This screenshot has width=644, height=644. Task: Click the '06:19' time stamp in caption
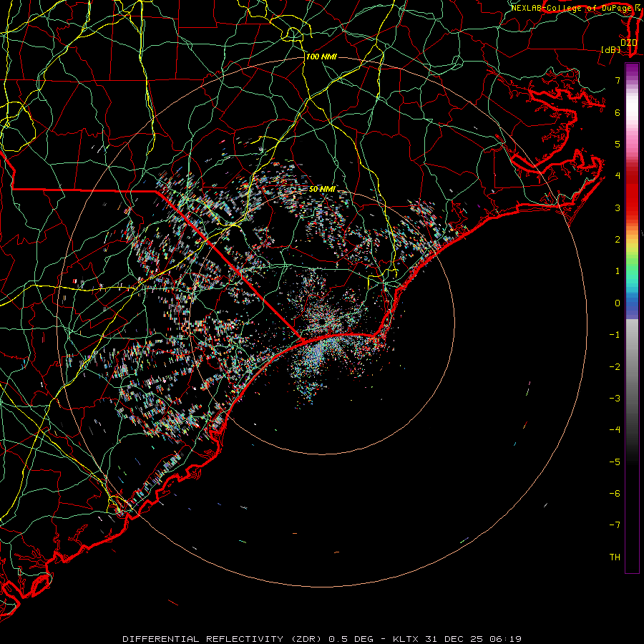pos(505,639)
